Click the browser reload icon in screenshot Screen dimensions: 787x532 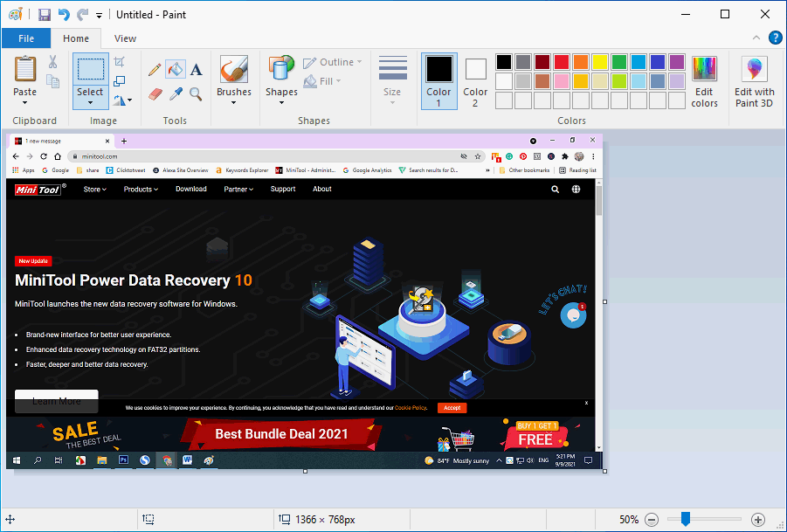[44, 156]
